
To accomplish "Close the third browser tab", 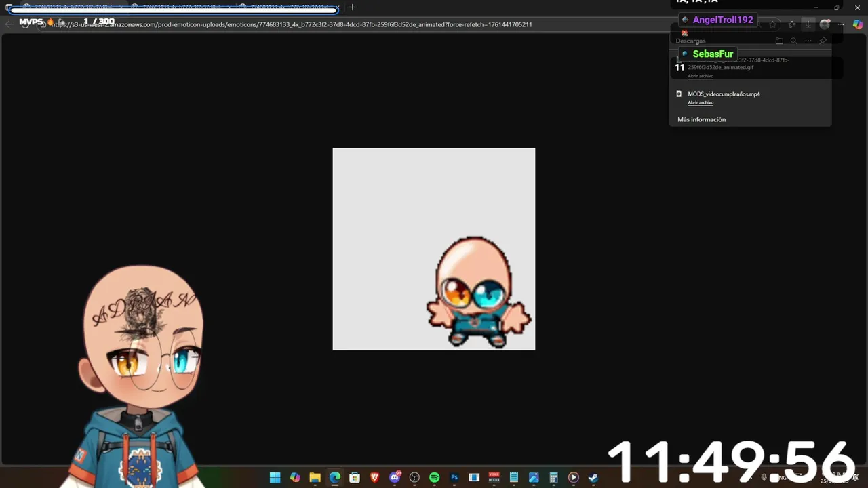I will point(337,7).
